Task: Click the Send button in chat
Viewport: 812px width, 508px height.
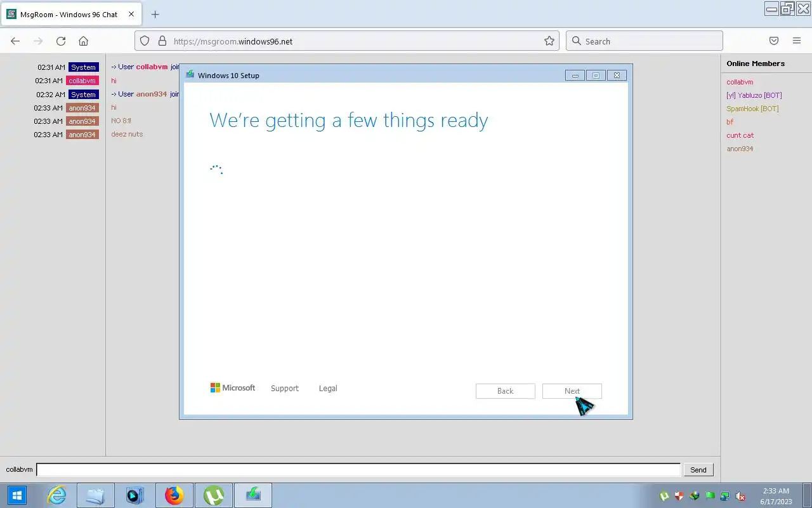Action: (698, 470)
